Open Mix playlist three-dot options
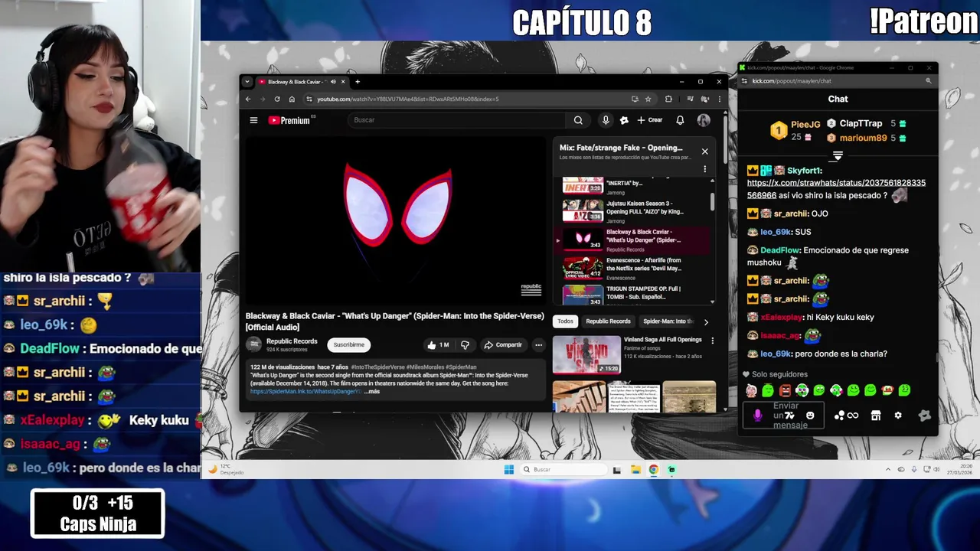980x551 pixels. 705,169
